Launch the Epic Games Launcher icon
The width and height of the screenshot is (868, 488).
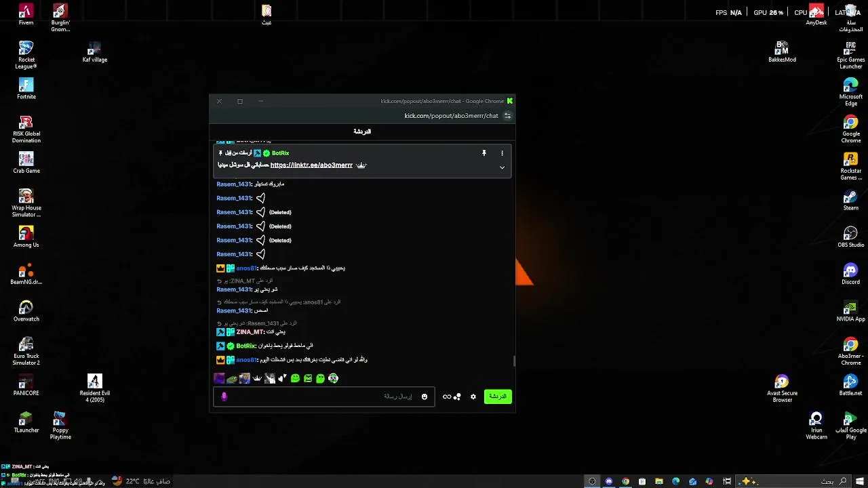click(x=850, y=55)
